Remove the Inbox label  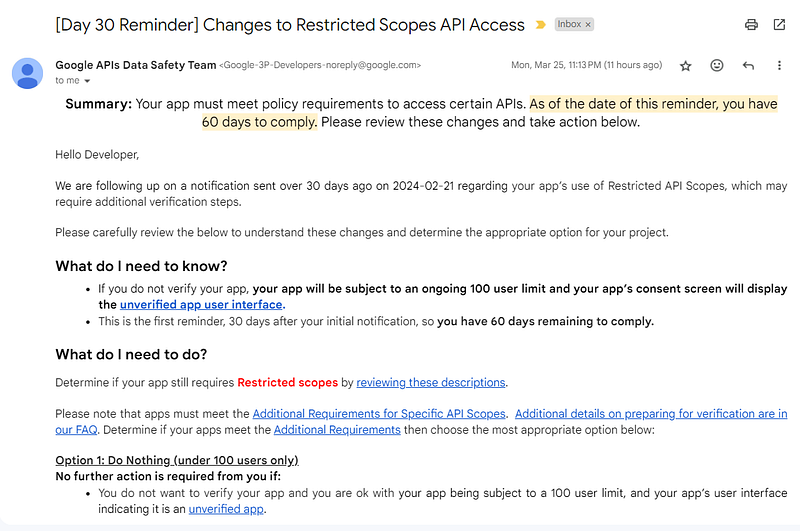pyautogui.click(x=588, y=24)
